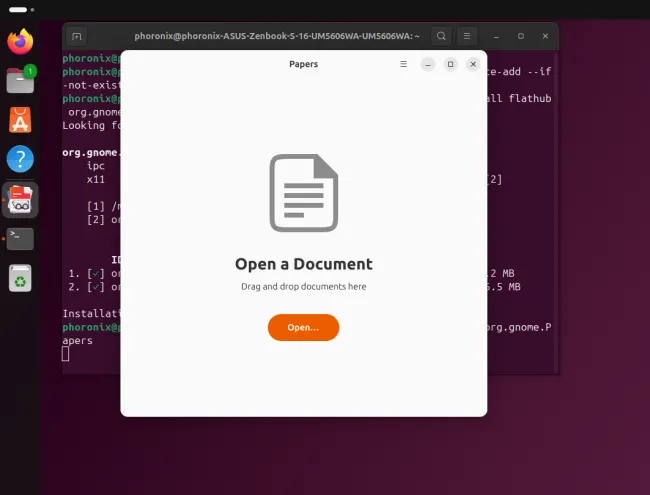Select the Papers app icon in the dock
This screenshot has width=650, height=495.
click(x=20, y=199)
